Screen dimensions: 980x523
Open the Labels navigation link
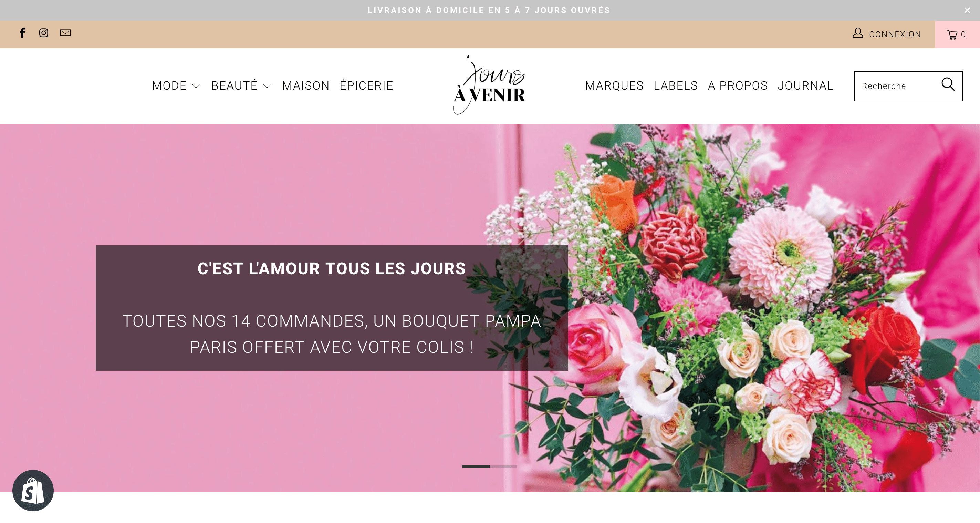(676, 86)
